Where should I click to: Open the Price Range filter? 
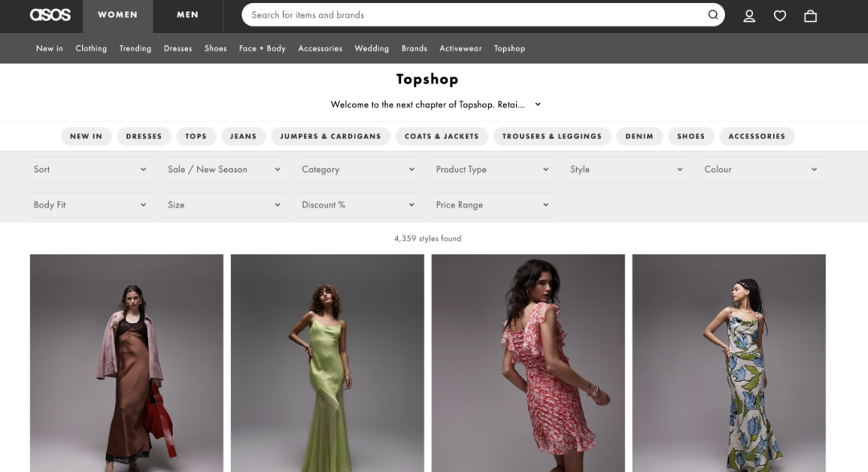click(492, 205)
